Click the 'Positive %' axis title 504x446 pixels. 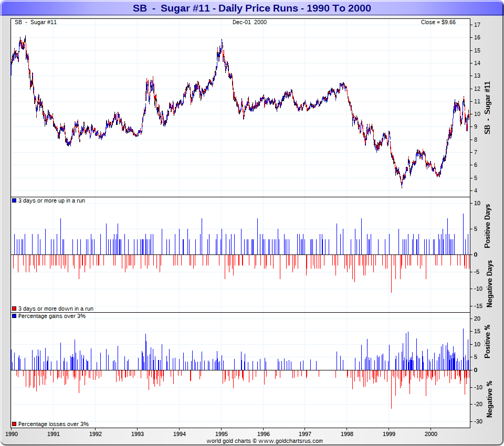coord(488,341)
